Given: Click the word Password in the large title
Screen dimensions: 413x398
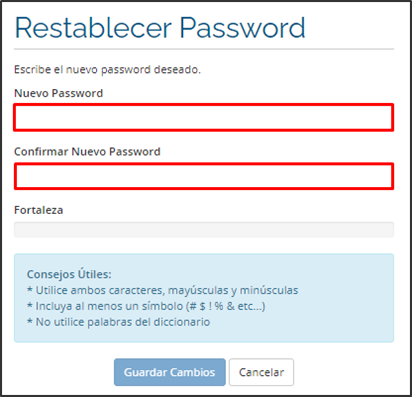Looking at the screenshot, I should [242, 28].
